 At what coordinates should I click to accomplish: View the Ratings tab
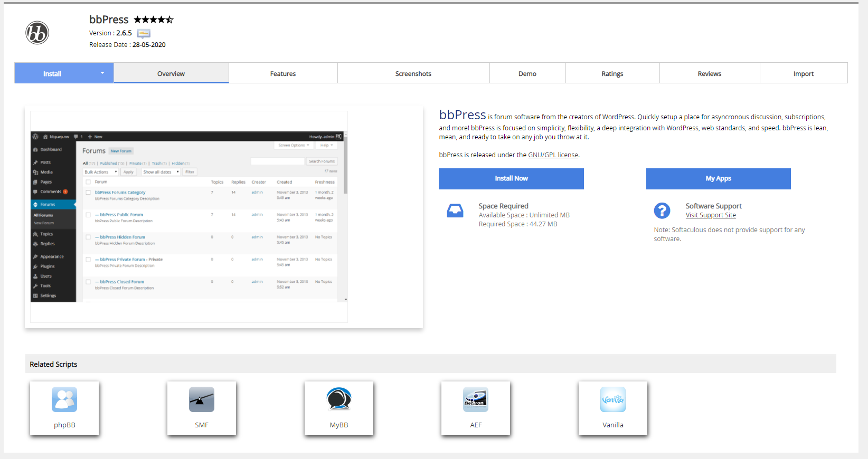pyautogui.click(x=612, y=73)
